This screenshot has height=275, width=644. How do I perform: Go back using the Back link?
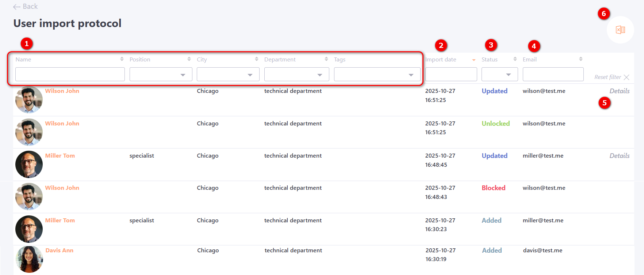click(x=26, y=7)
